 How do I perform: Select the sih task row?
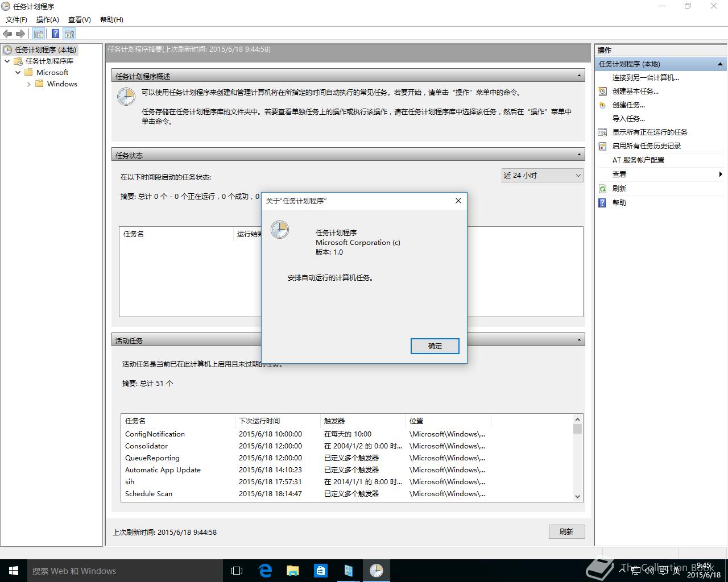(x=347, y=481)
